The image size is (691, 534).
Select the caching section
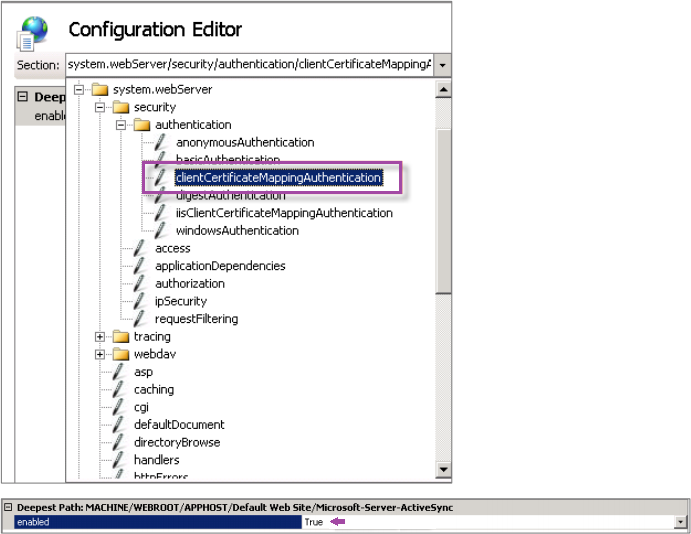154,390
